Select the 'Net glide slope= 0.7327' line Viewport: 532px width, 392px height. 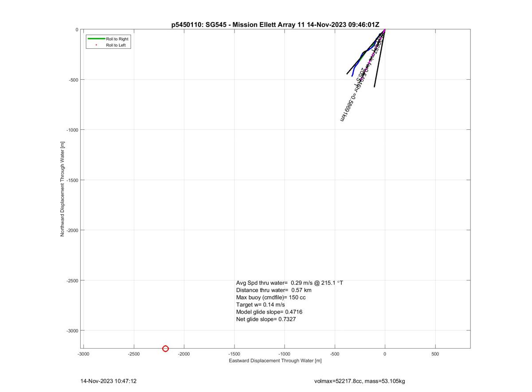pyautogui.click(x=266, y=319)
